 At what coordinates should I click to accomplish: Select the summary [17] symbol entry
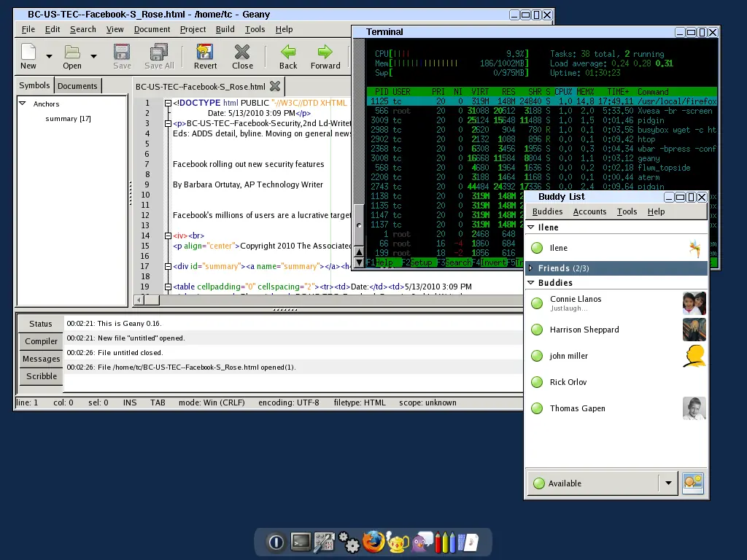pyautogui.click(x=68, y=119)
